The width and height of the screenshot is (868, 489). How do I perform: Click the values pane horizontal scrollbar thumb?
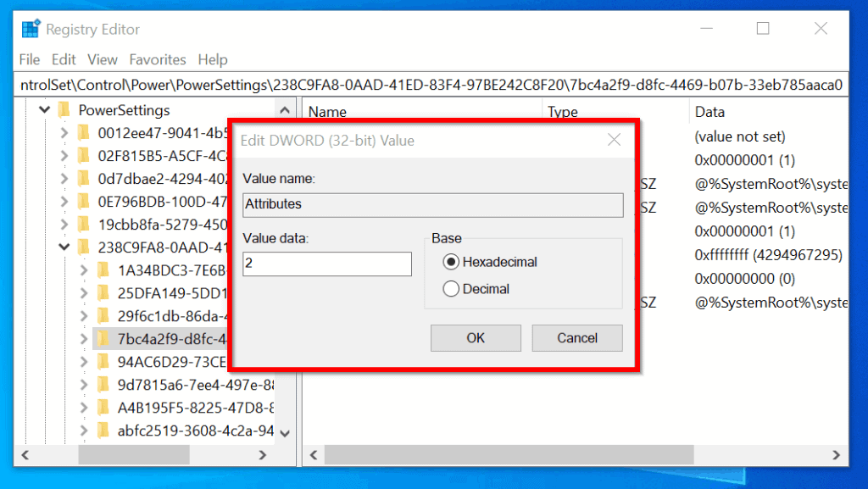509,455
